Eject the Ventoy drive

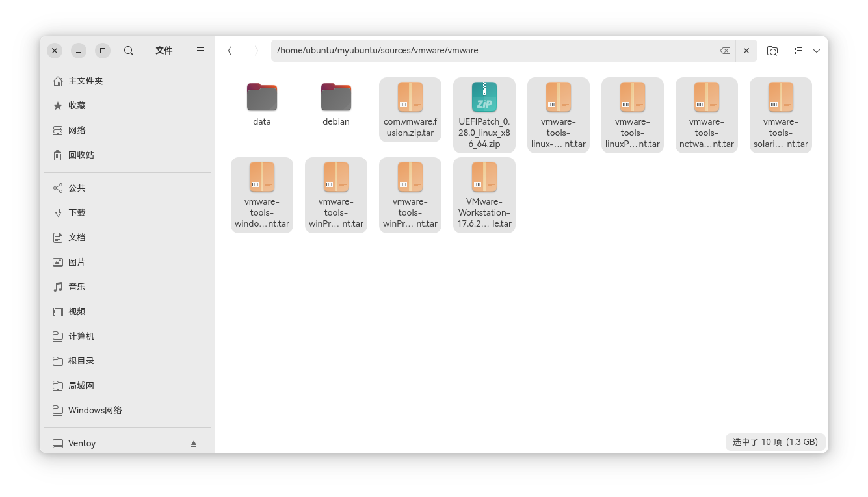pos(194,444)
